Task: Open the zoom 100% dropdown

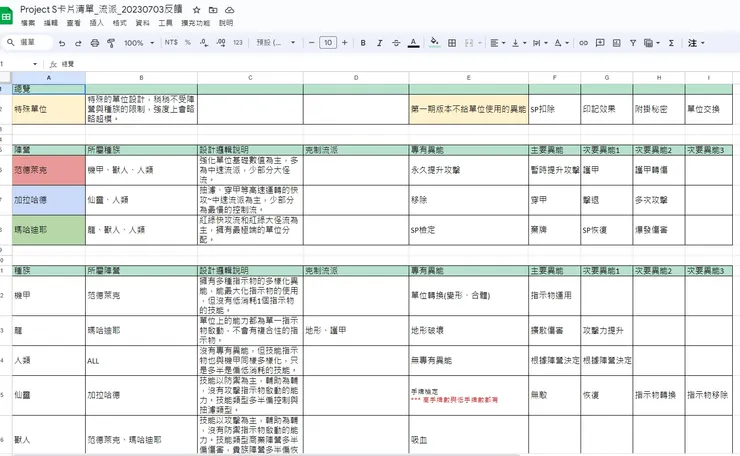Action: (139, 43)
